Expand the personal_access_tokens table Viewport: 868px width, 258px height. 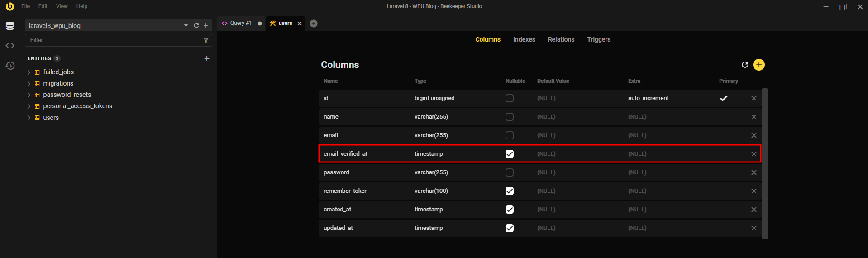(29, 106)
